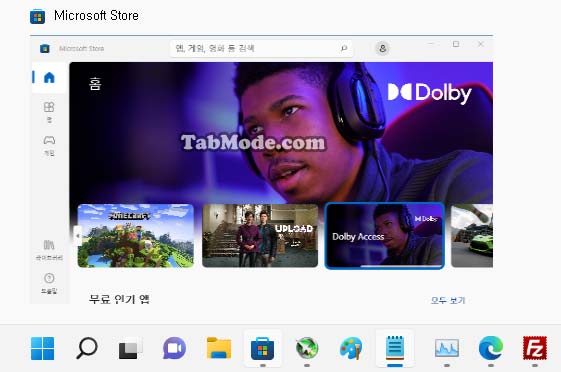Open File Explorer from the taskbar
Screen dimensions: 561x372
click(219, 348)
